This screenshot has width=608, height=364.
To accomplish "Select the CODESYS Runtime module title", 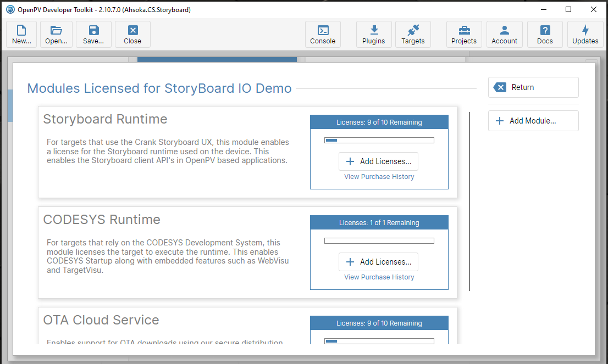I will (x=102, y=220).
